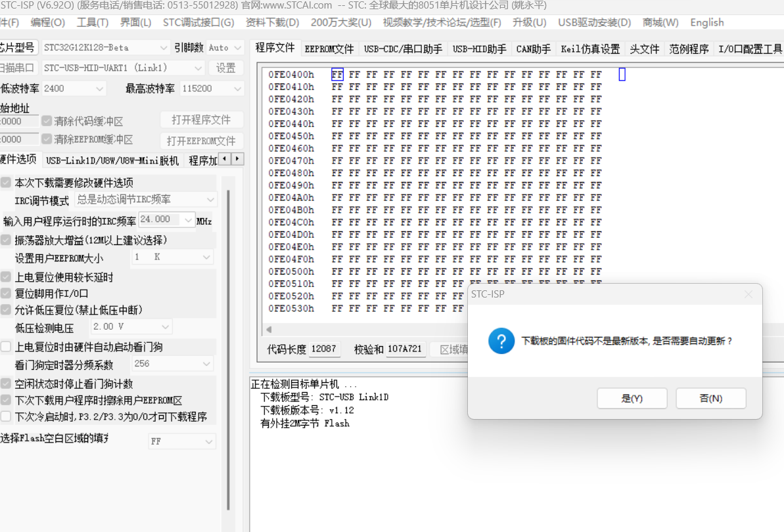Expand the 115200 maximum baud rate dropdown
Screen dimensions: 784x532
click(237, 89)
